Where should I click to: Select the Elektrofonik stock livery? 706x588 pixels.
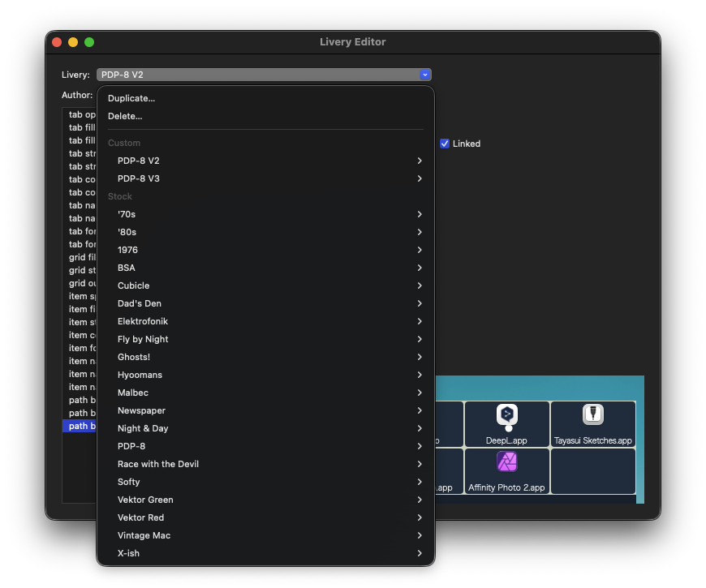[143, 321]
